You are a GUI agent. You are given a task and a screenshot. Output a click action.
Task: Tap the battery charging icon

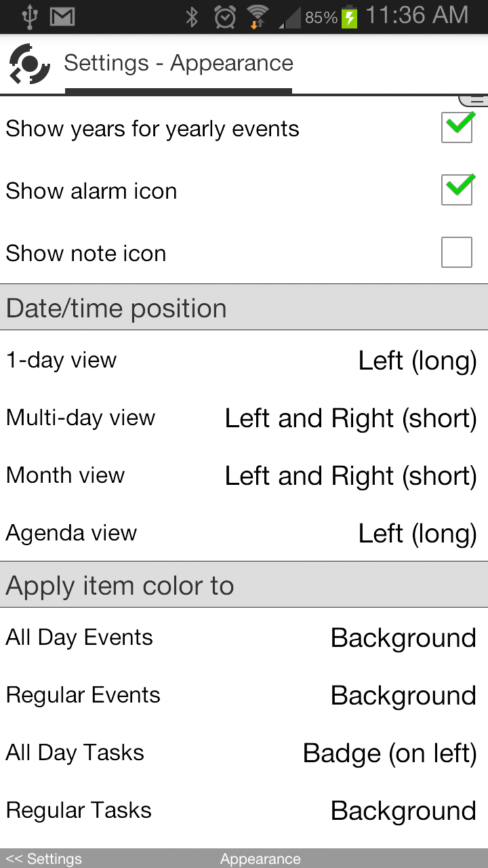349,17
